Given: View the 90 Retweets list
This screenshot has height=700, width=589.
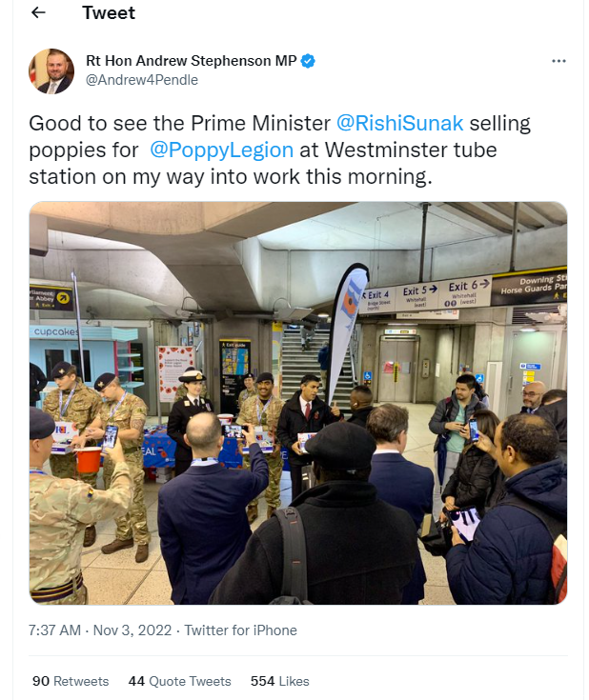Looking at the screenshot, I should click(x=71, y=681).
